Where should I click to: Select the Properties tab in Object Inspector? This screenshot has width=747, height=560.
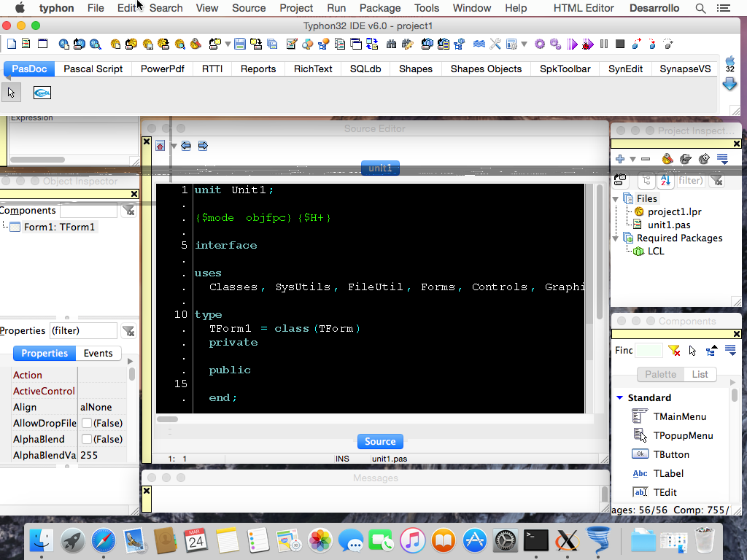point(44,354)
